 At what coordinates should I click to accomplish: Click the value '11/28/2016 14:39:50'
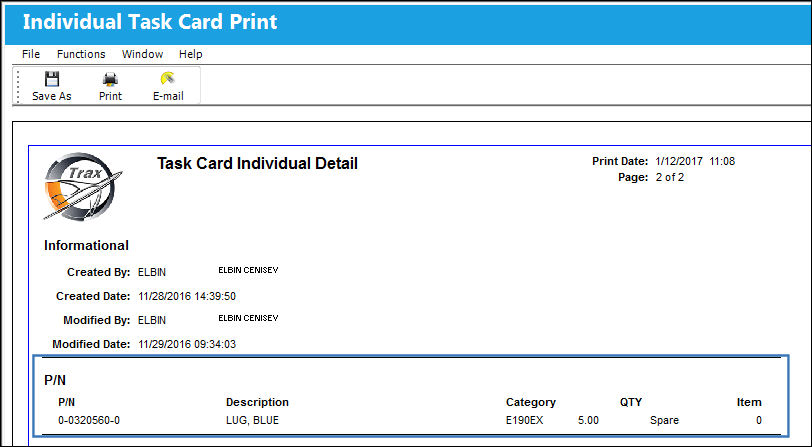coord(187,296)
